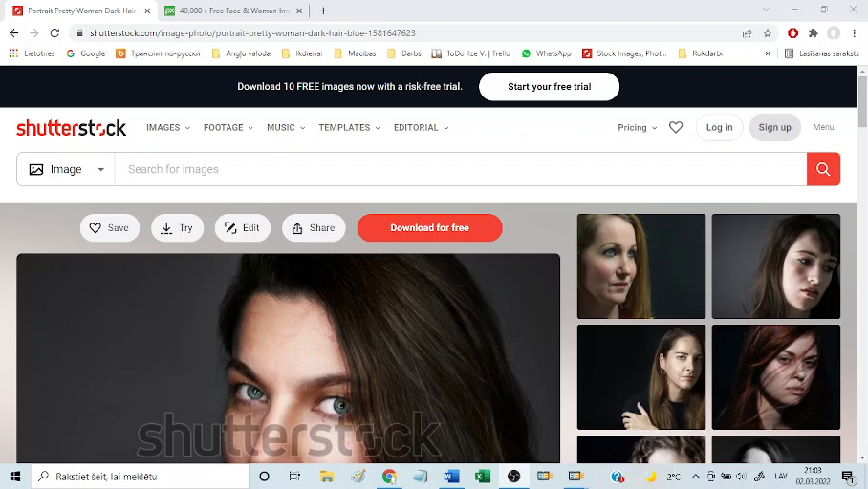868x489 pixels.
Task: Share this image via Share button
Action: click(314, 228)
